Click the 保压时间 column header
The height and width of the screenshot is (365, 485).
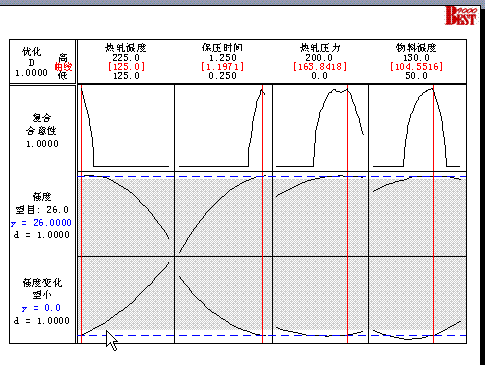point(222,48)
